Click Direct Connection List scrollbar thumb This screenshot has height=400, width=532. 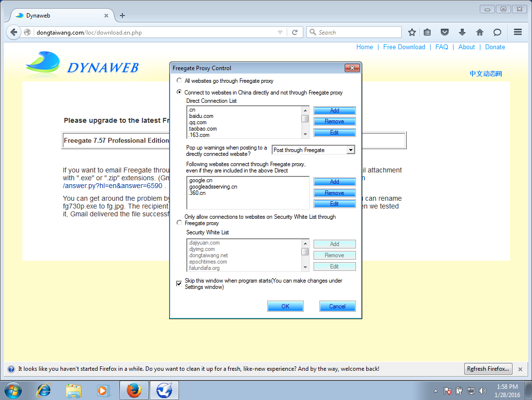(305, 119)
